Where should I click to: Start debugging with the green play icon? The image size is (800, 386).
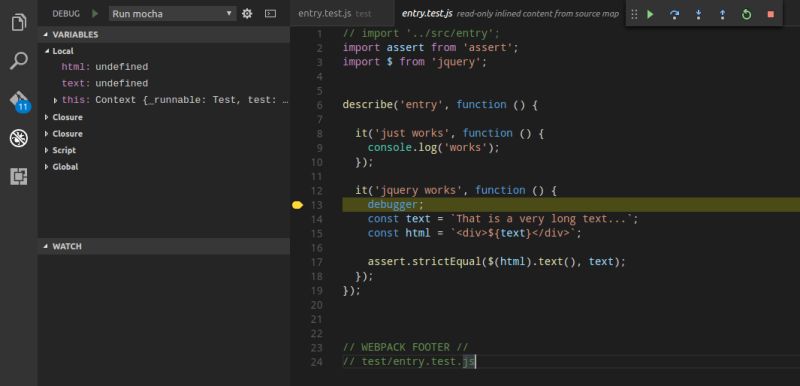click(x=95, y=14)
